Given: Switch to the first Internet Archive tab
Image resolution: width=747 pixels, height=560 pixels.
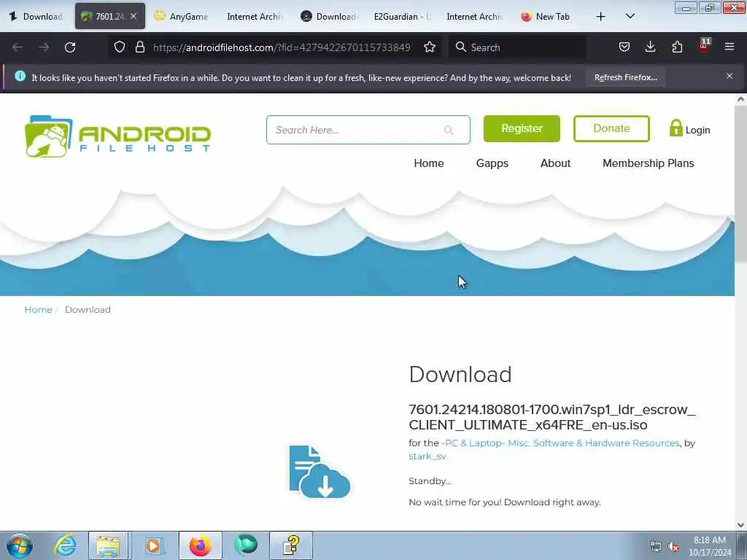Looking at the screenshot, I should click(255, 17).
